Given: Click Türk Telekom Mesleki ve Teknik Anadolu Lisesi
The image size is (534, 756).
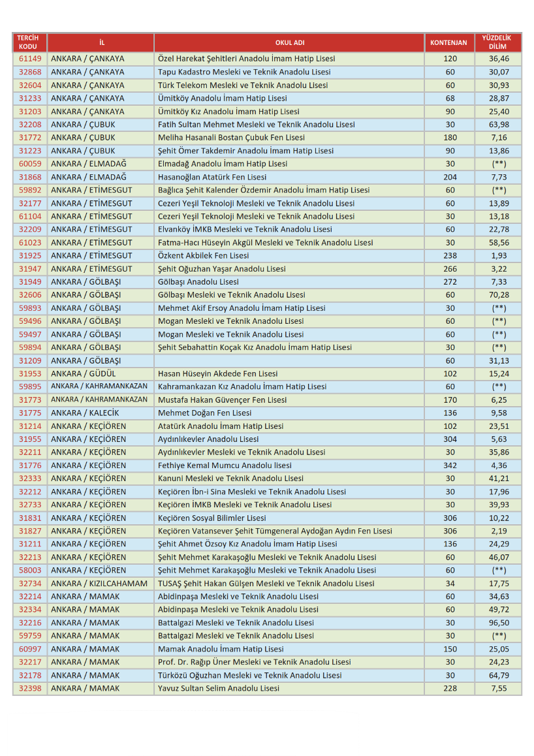Looking at the screenshot, I should pos(243,86).
